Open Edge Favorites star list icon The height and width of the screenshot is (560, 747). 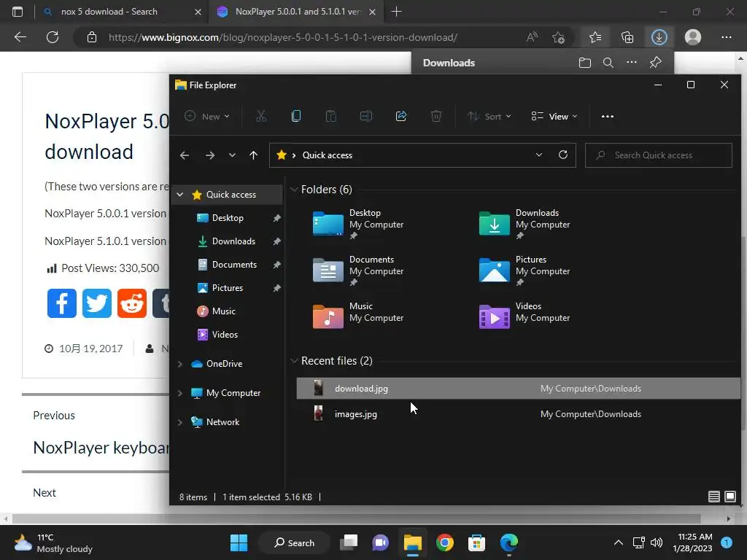click(x=595, y=37)
